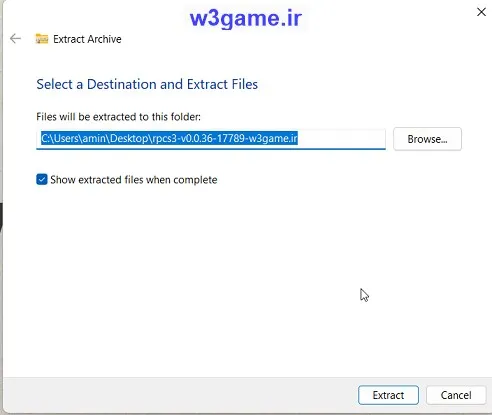Click 'rpcs3-v0.0.36-17789' in the destination path
The width and height of the screenshot is (492, 415).
point(199,138)
